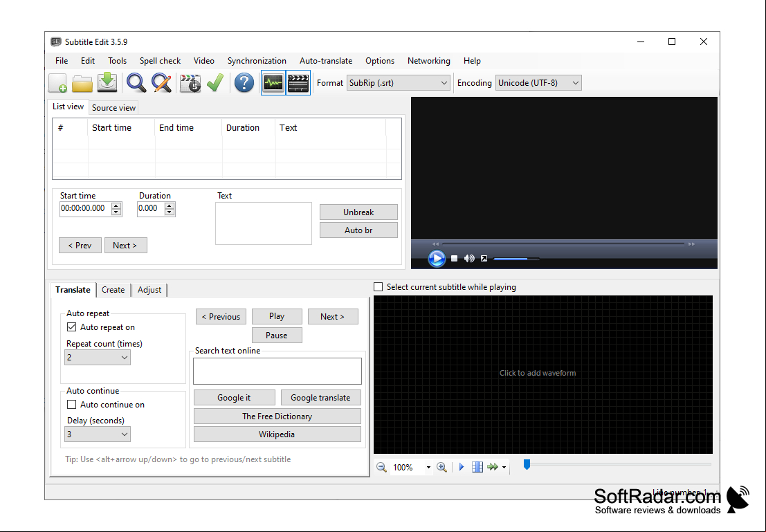Switch to Source view tab
766x532 pixels.
(x=113, y=107)
